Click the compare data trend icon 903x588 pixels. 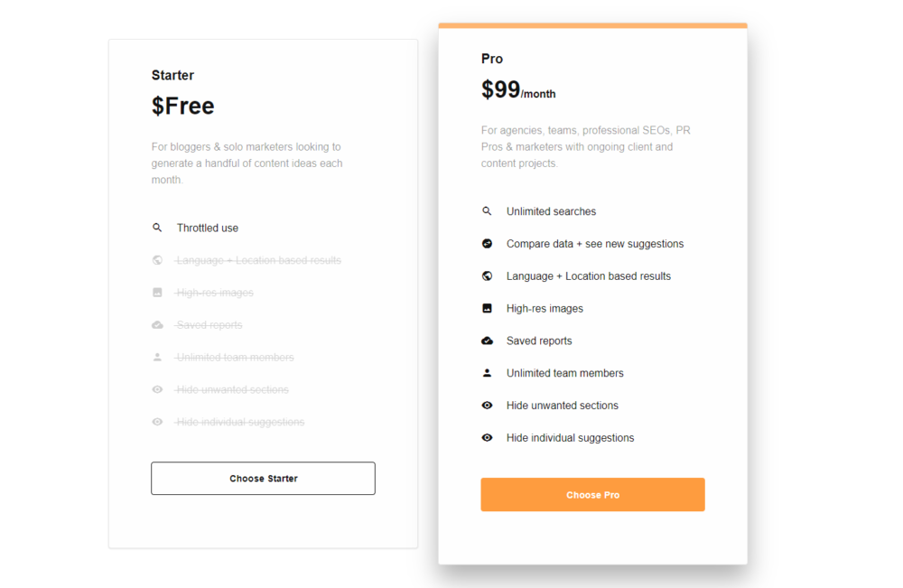(x=487, y=244)
